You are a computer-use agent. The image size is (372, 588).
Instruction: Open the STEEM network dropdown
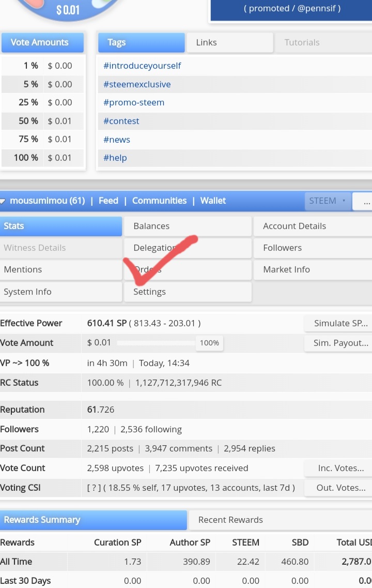[x=328, y=201]
